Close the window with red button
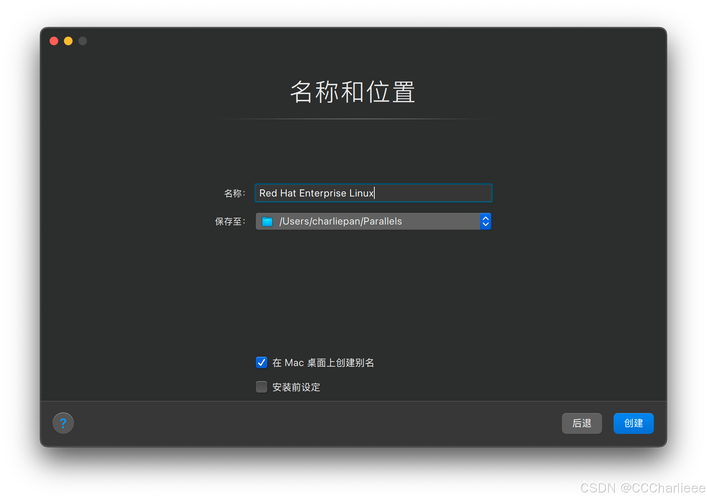 click(x=54, y=41)
